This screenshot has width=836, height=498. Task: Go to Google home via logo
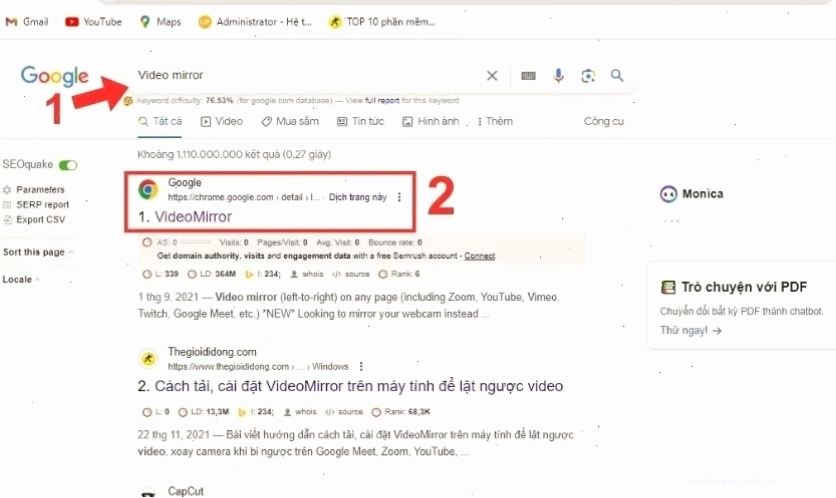(x=54, y=76)
